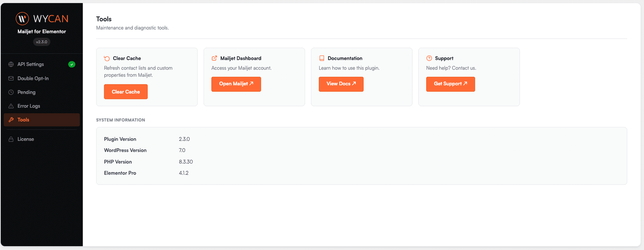Click the plugin version value 2.3.0
This screenshot has height=250, width=644.
(184, 139)
